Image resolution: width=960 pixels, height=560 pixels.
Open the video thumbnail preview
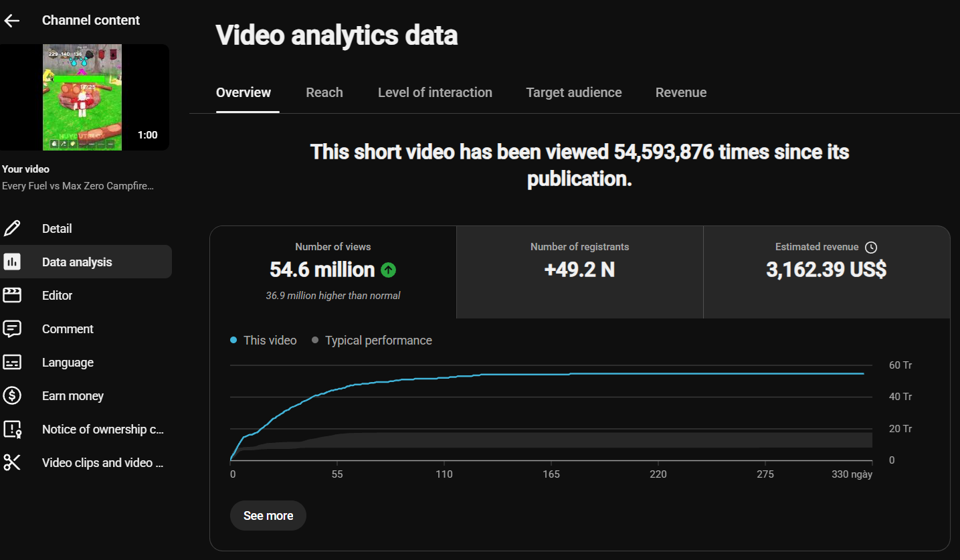pyautogui.click(x=84, y=97)
